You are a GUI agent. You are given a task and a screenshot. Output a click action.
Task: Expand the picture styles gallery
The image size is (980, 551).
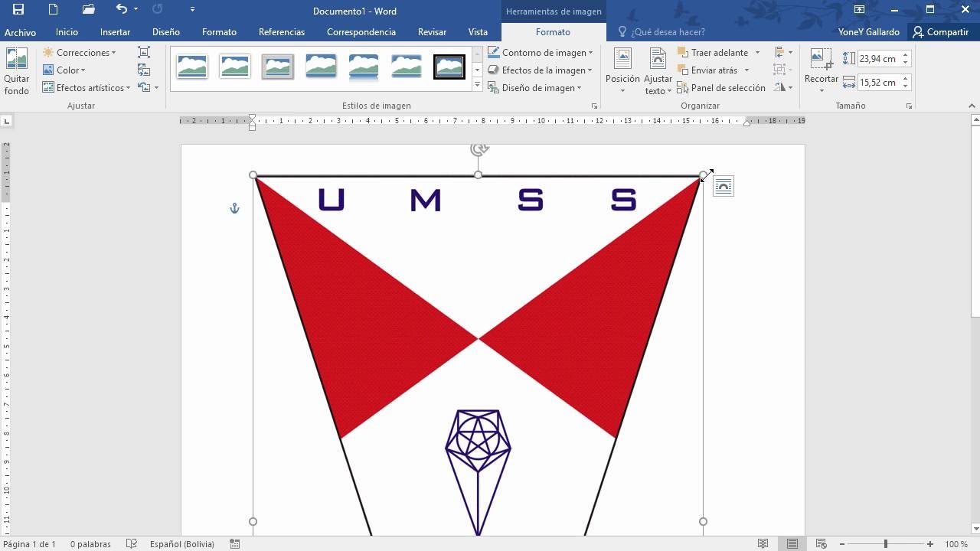[x=477, y=85]
